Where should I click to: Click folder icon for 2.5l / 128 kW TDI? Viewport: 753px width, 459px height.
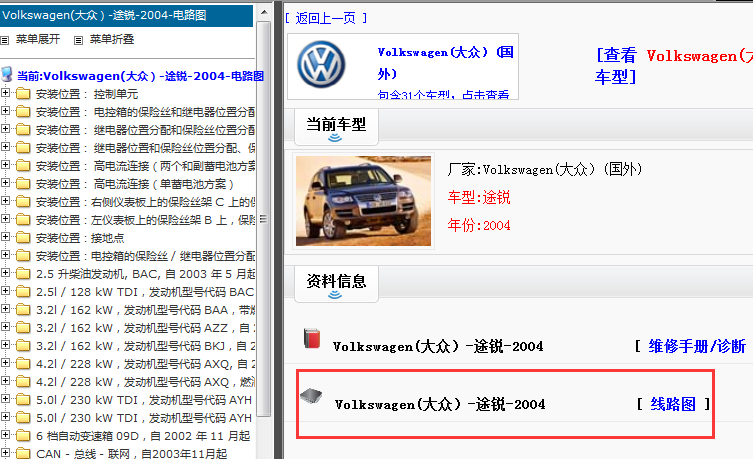point(23,292)
